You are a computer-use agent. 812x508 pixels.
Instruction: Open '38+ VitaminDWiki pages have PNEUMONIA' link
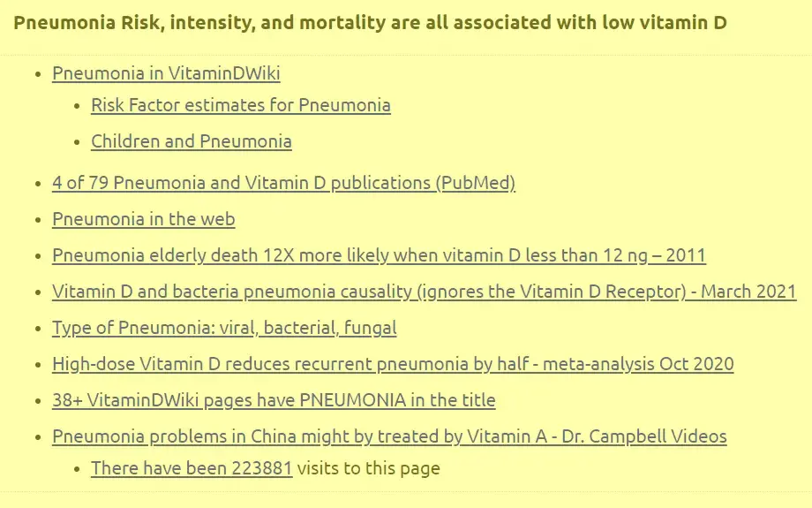274,400
